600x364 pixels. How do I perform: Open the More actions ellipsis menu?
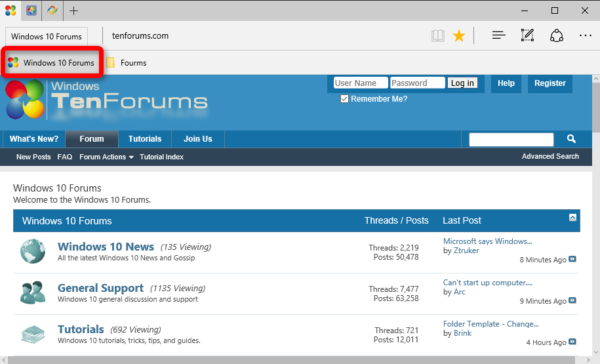pos(586,35)
